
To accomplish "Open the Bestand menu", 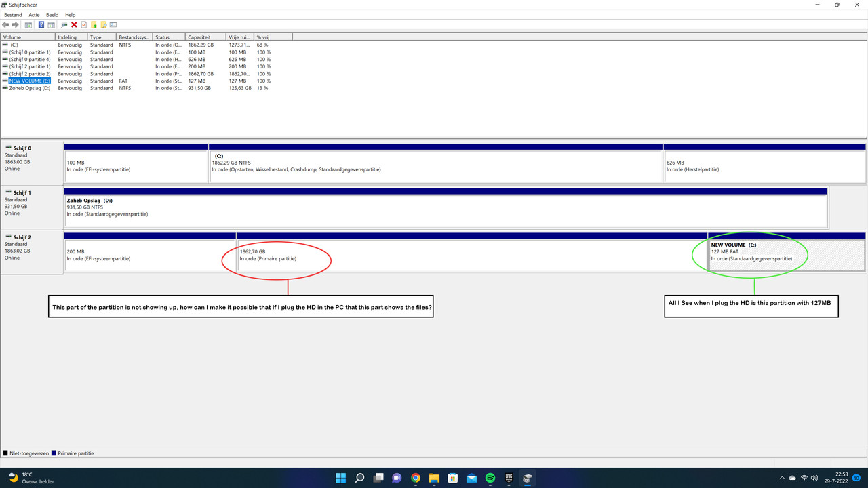I will (13, 14).
